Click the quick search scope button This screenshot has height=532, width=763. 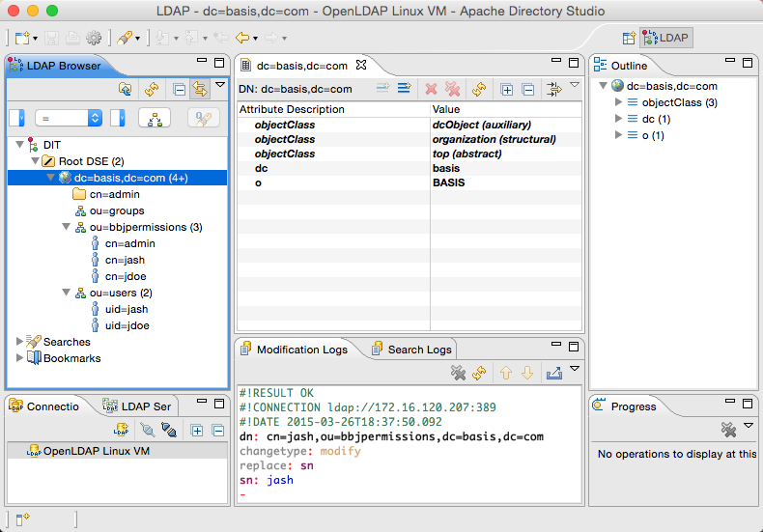click(155, 118)
